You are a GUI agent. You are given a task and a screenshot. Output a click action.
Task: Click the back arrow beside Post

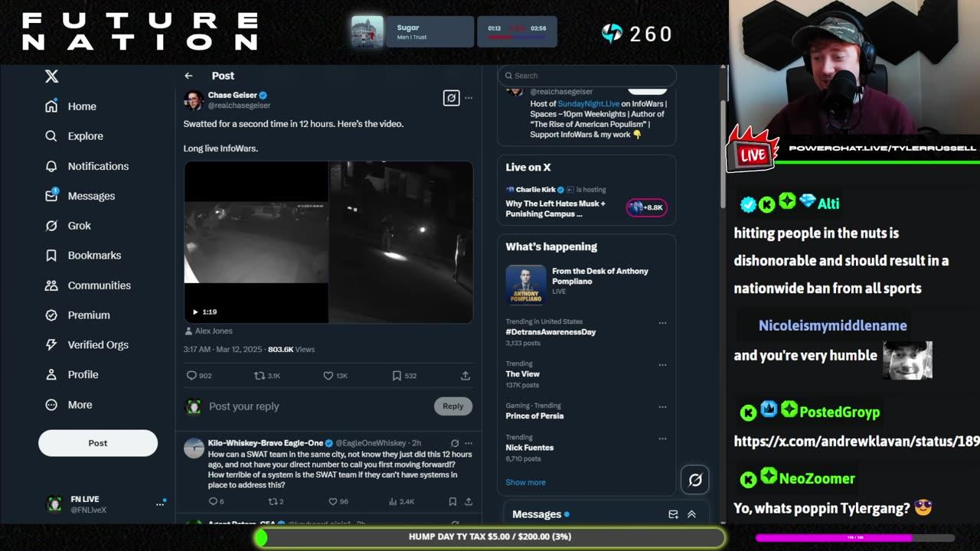pos(188,76)
